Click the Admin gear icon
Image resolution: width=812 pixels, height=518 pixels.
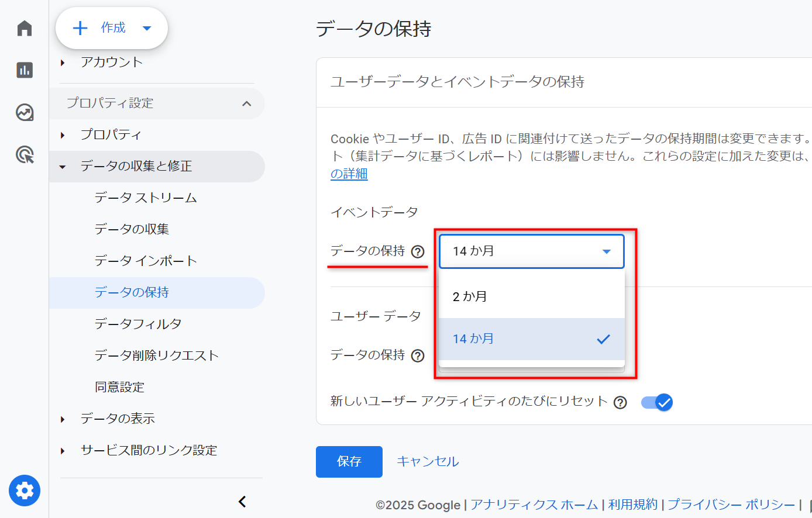point(25,490)
